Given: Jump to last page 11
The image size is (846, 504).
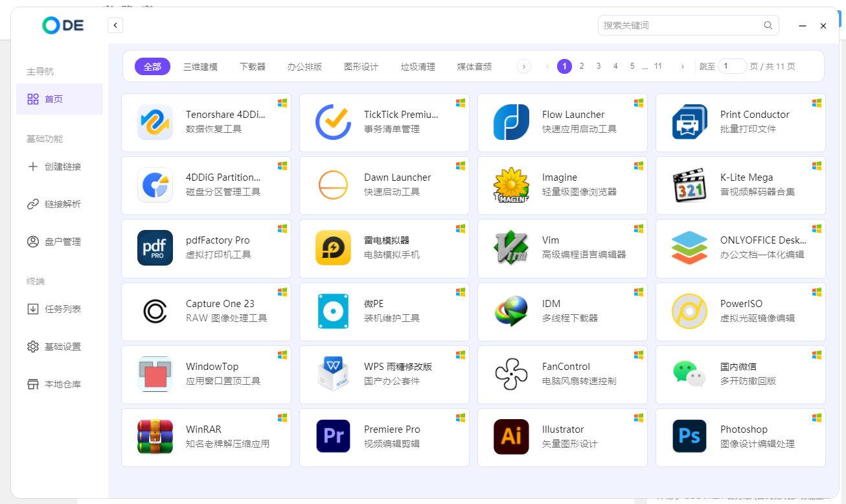Looking at the screenshot, I should [x=658, y=66].
